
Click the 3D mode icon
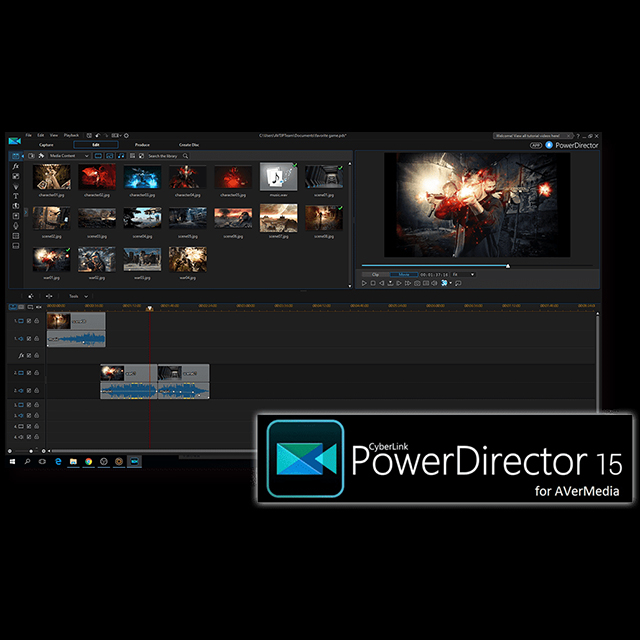[x=444, y=283]
